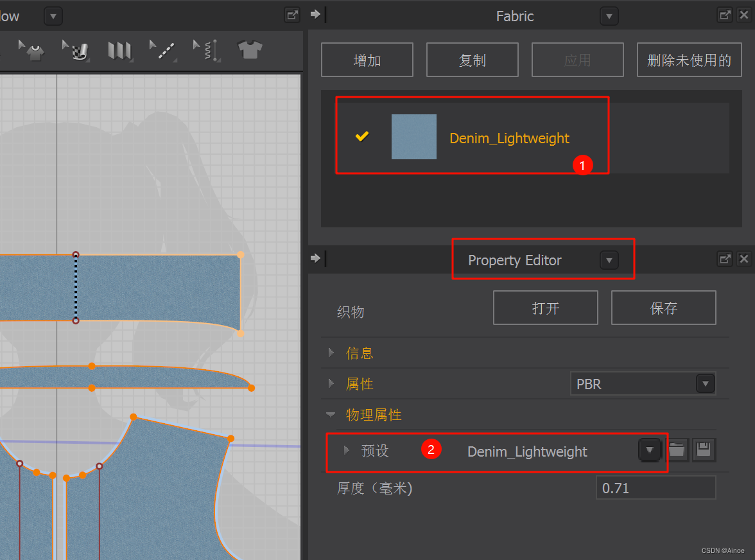Viewport: 755px width, 560px height.
Task: Select the Denim_Lightweight fabric thumbnail swatch
Action: coord(413,136)
